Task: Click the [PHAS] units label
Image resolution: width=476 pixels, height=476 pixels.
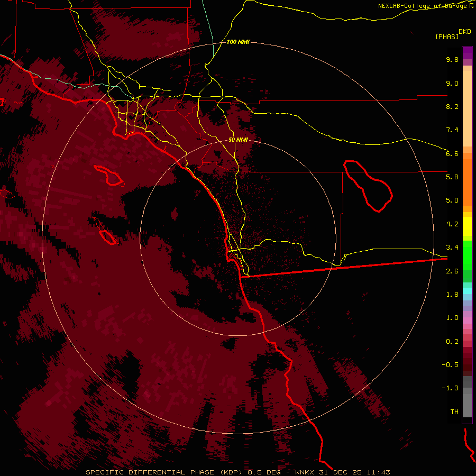Action: (447, 36)
